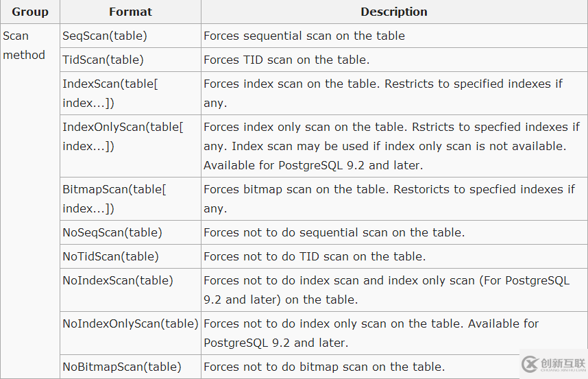Select the NoIndexScan(table) cell
Viewport: 588px width, 379px height.
tap(130, 290)
